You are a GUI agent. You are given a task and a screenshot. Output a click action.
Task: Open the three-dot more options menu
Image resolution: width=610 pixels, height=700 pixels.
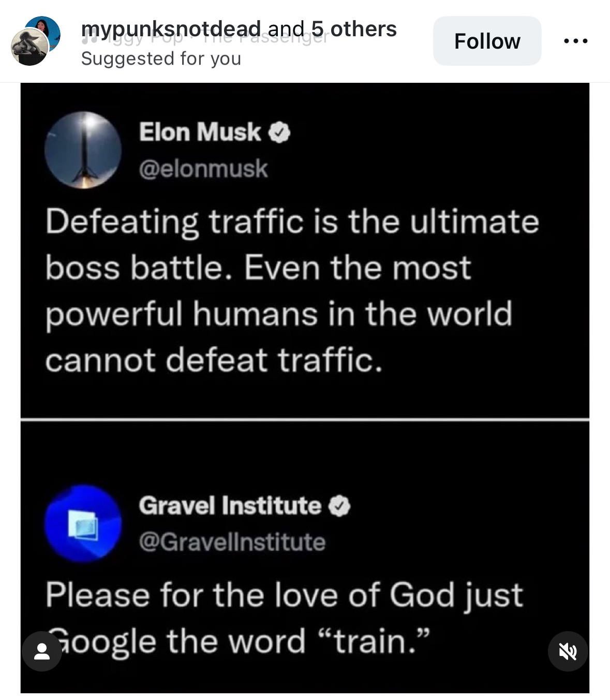click(575, 41)
